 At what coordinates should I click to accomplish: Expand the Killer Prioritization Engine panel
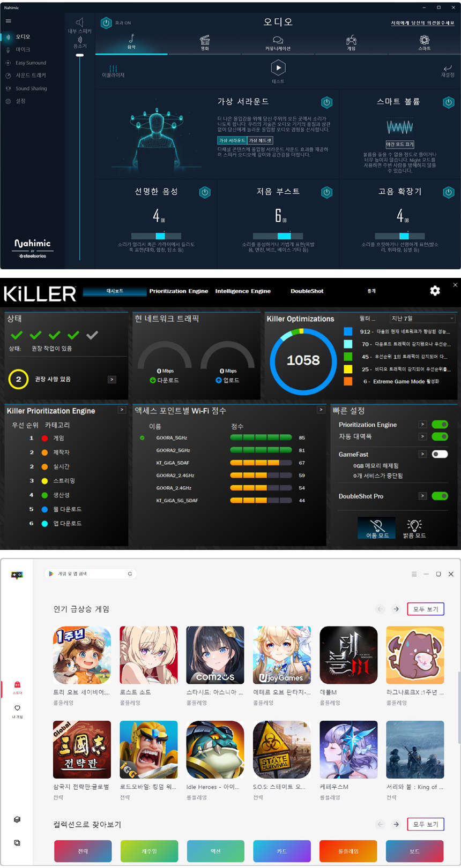[122, 410]
